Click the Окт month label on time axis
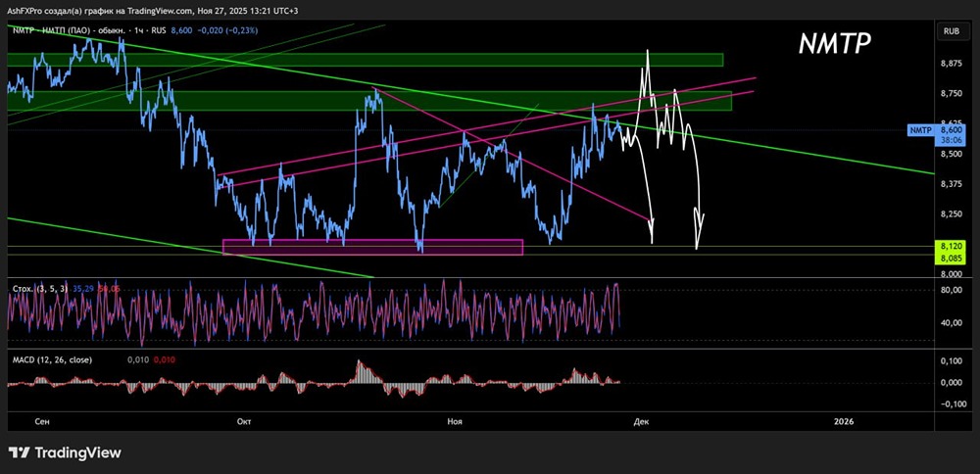 coord(244,422)
